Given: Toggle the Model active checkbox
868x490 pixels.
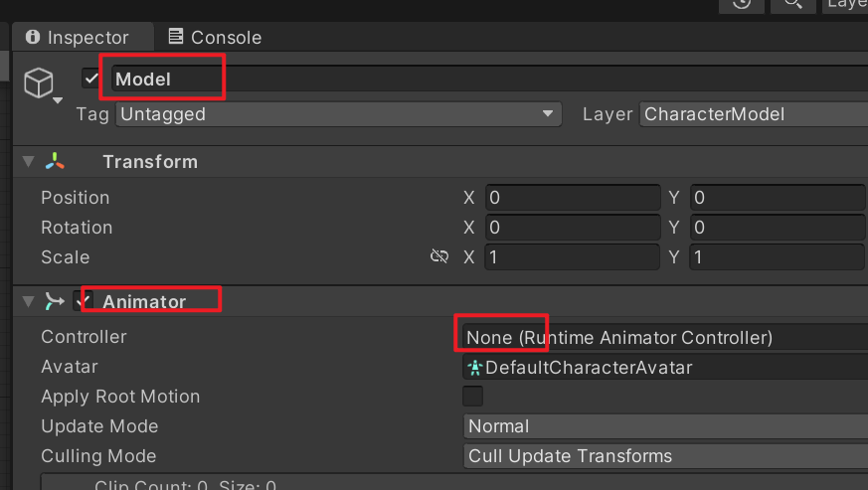Looking at the screenshot, I should coord(92,79).
